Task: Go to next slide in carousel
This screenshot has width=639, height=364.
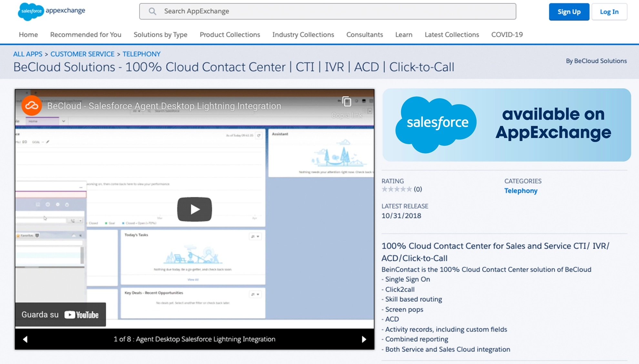Action: click(x=364, y=339)
